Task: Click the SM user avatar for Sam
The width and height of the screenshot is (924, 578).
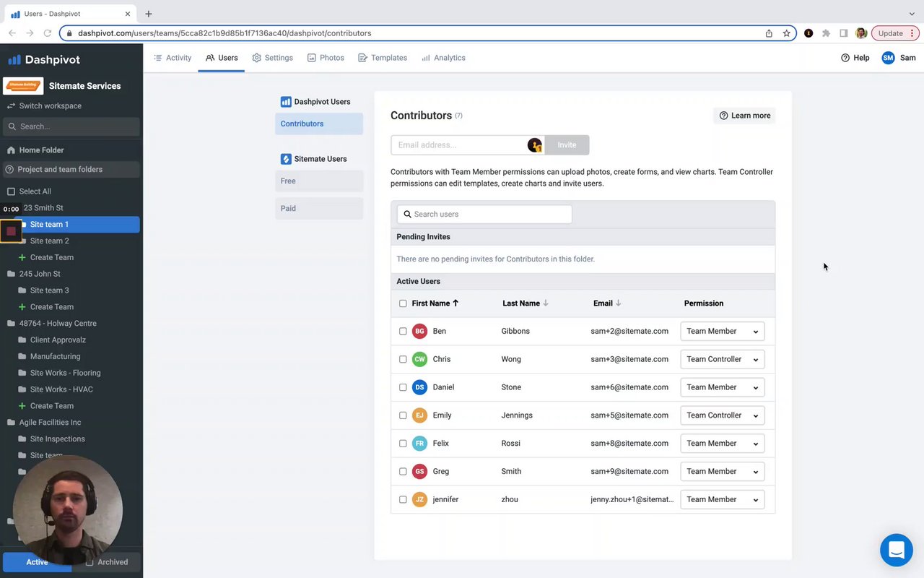Action: coord(888,58)
